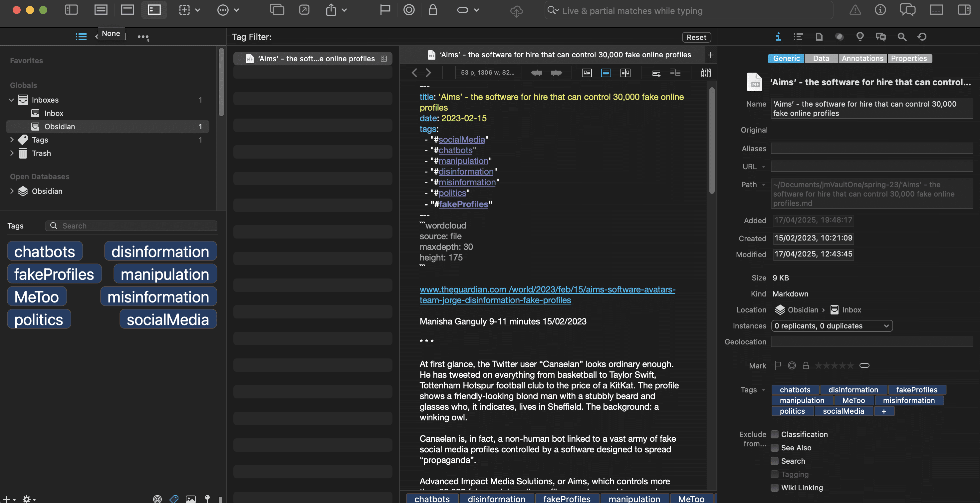
Task: Collapse the Inboxes group
Action: pyautogui.click(x=11, y=100)
